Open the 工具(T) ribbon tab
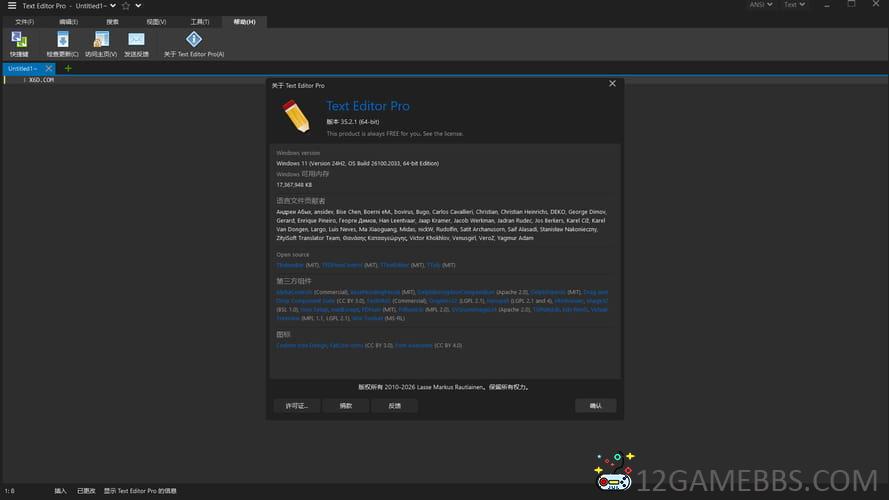889x500 pixels. [200, 21]
